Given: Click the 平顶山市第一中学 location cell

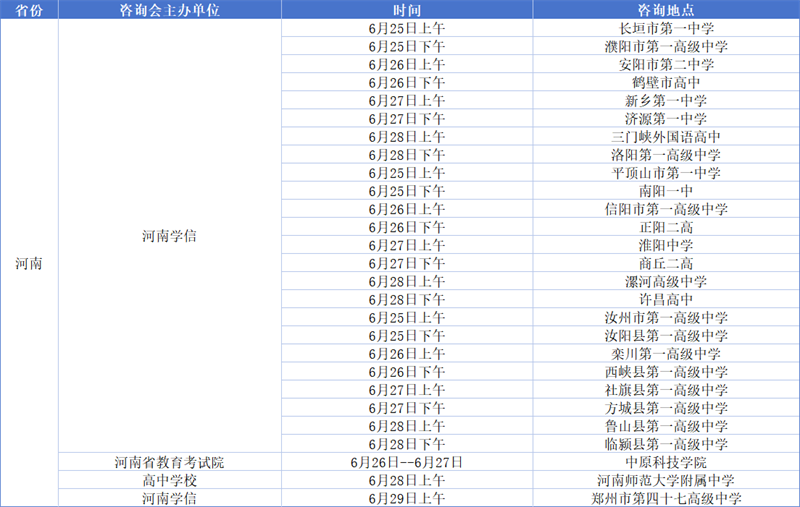Looking at the screenshot, I should [x=666, y=173].
